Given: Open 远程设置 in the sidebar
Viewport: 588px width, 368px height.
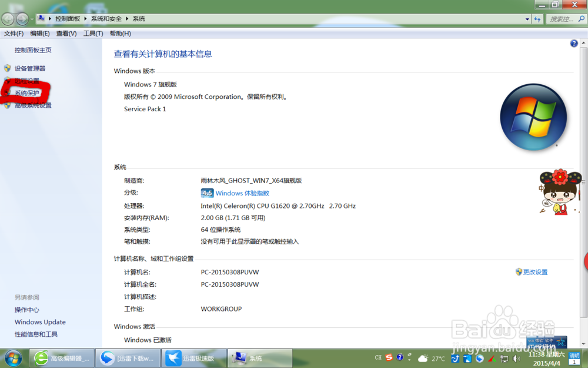Looking at the screenshot, I should point(26,81).
